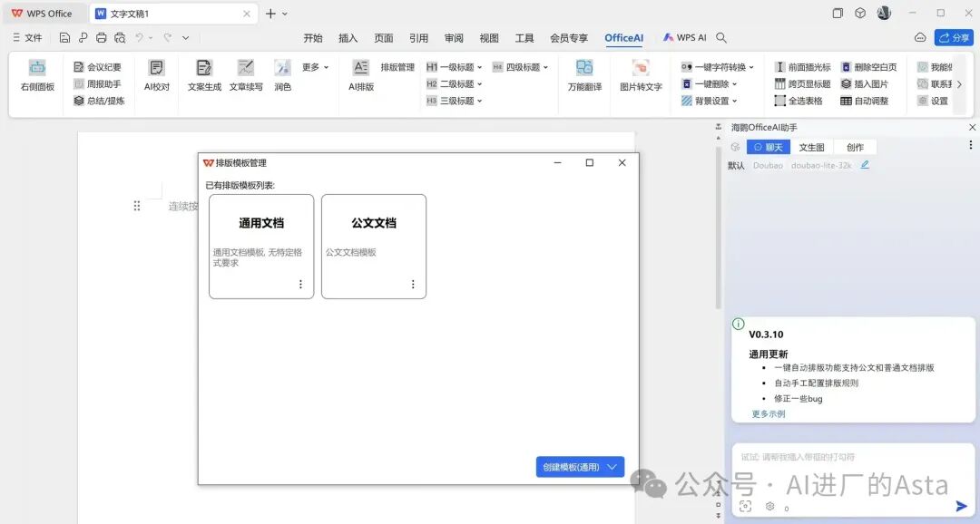Click 插入图片 insert picture tool
The height and width of the screenshot is (524, 980).
tap(865, 83)
